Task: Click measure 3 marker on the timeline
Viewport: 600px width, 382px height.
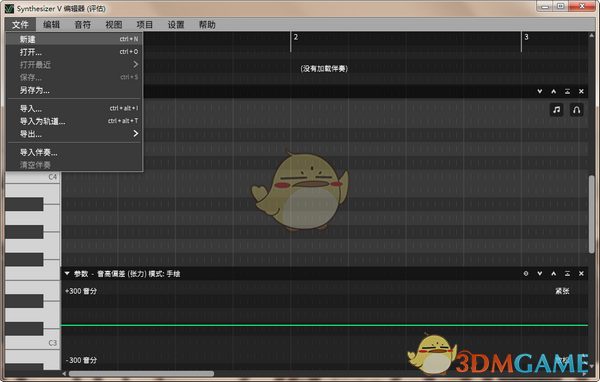Action: [526, 37]
